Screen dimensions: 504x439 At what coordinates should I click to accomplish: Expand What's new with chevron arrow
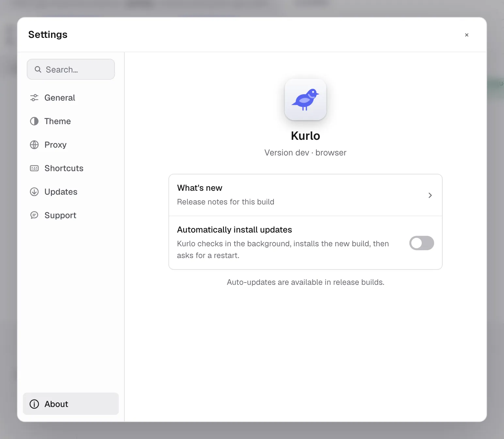pyautogui.click(x=430, y=195)
